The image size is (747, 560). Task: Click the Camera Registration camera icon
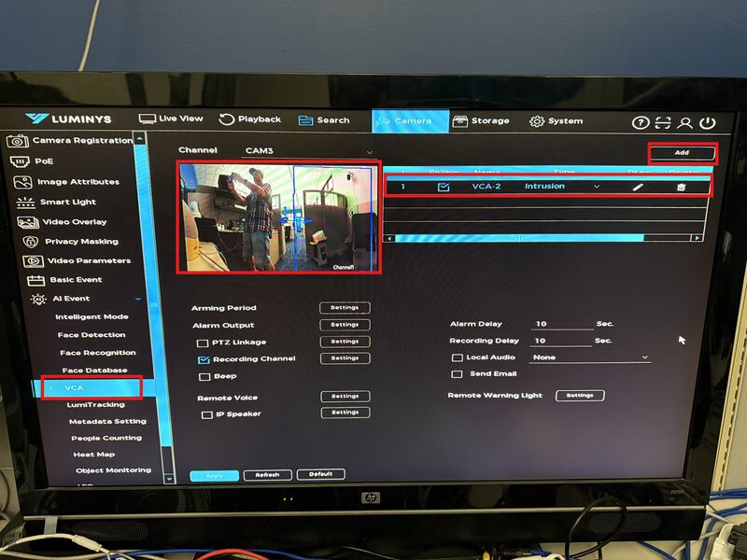(x=17, y=141)
